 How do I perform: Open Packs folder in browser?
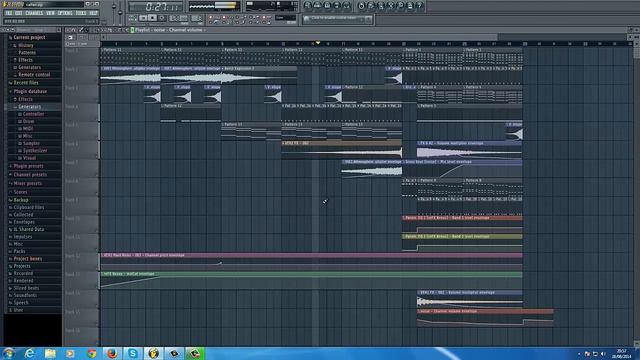tap(20, 251)
